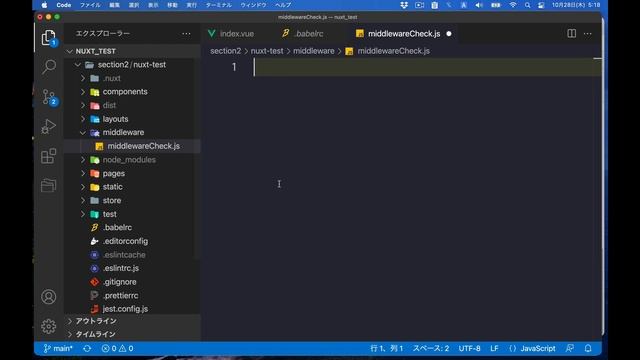Expand the static folder
The width and height of the screenshot is (640, 360).
[83, 187]
